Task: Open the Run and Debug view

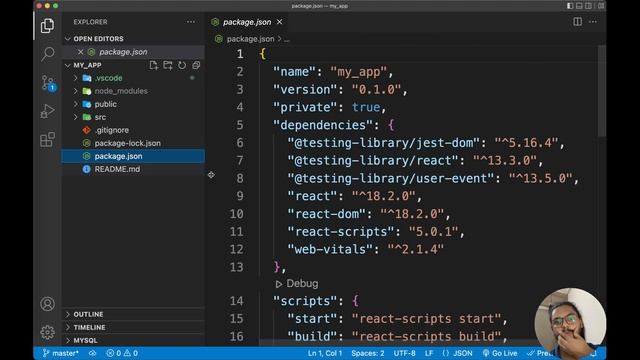Action: click(47, 111)
